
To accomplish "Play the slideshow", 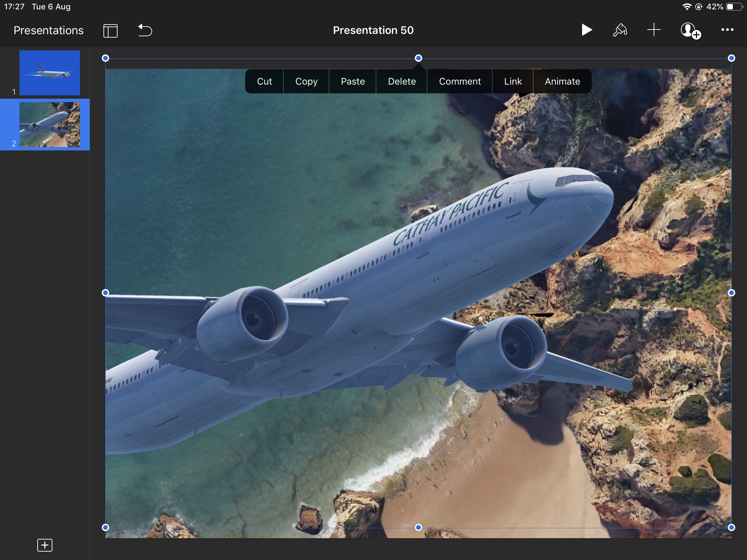I will point(586,30).
